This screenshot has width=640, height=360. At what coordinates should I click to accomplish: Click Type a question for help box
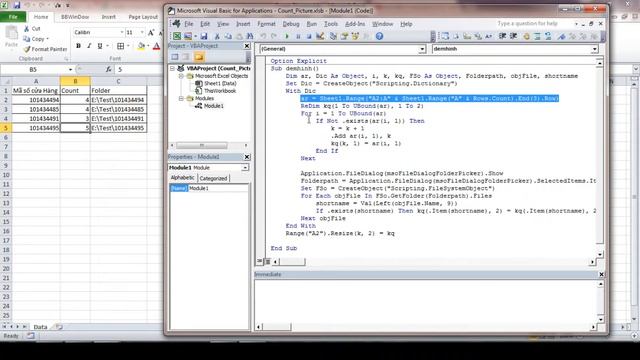[535, 24]
